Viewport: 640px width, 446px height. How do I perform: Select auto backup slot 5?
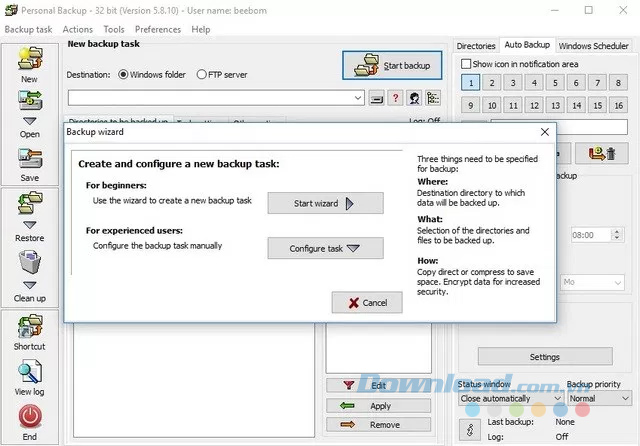tap(555, 83)
